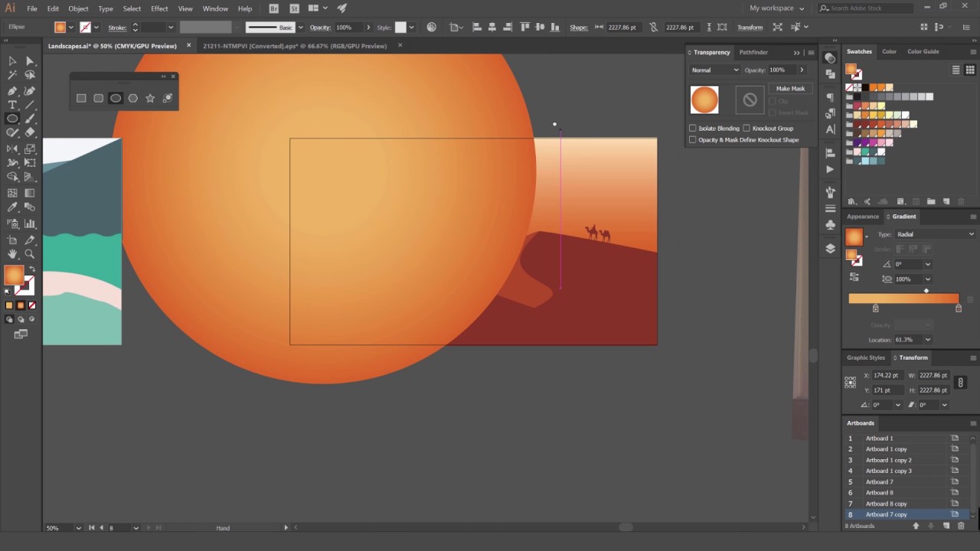
Task: Pick the Rounded Rectangle shape in floating panel
Action: (x=99, y=98)
